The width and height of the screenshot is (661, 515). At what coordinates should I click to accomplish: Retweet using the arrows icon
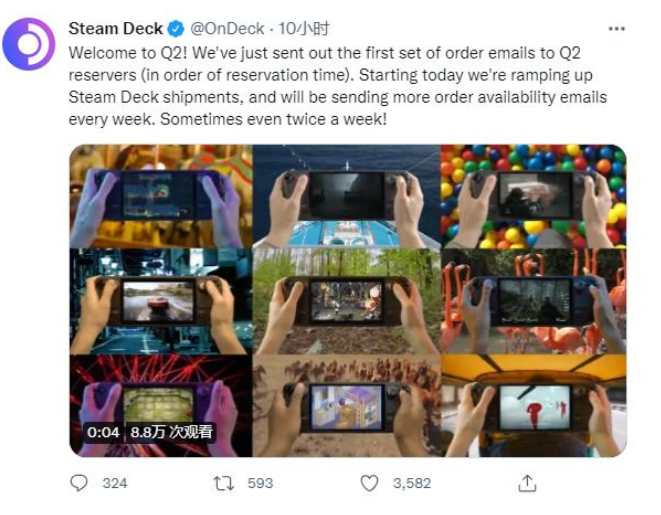click(x=223, y=483)
